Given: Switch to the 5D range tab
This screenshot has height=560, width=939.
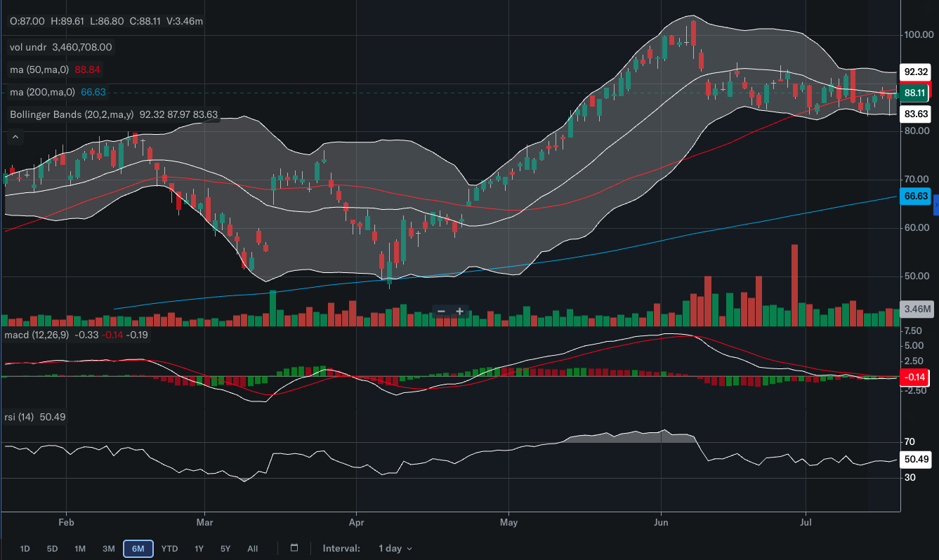Looking at the screenshot, I should [x=52, y=549].
